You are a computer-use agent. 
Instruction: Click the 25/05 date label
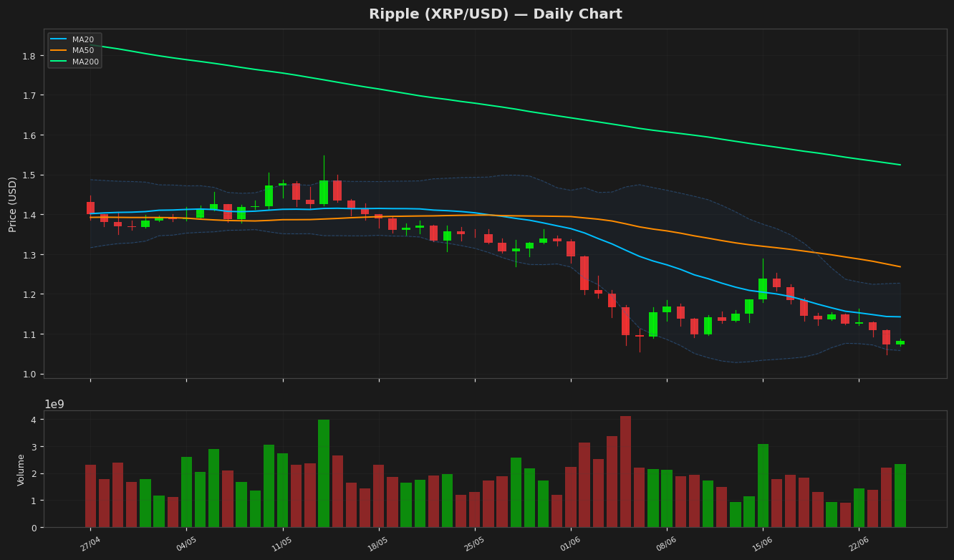(x=475, y=544)
